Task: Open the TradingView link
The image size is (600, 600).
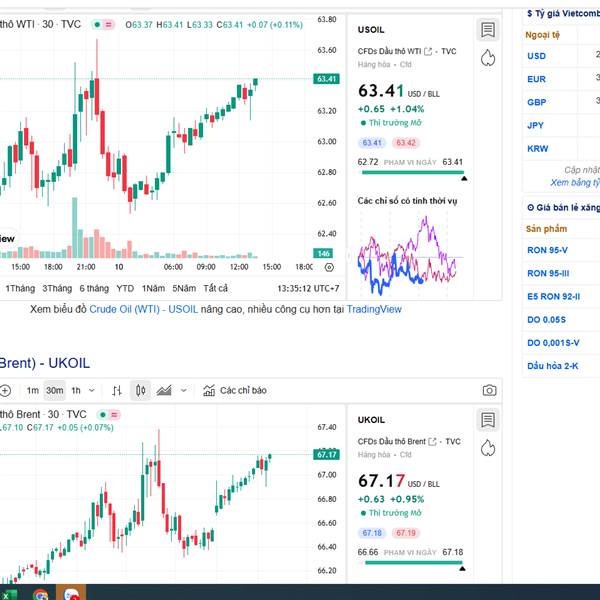Action: pyautogui.click(x=374, y=309)
